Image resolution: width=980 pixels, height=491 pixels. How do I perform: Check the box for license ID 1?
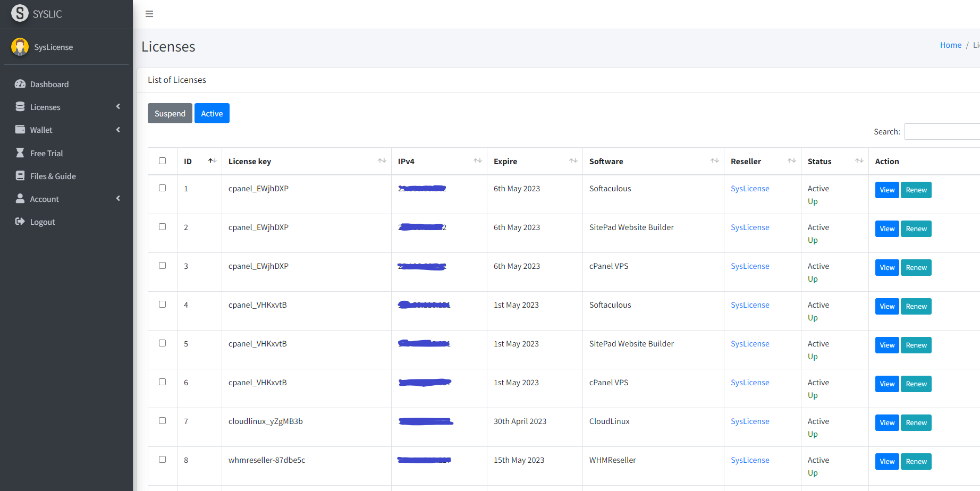tap(163, 188)
